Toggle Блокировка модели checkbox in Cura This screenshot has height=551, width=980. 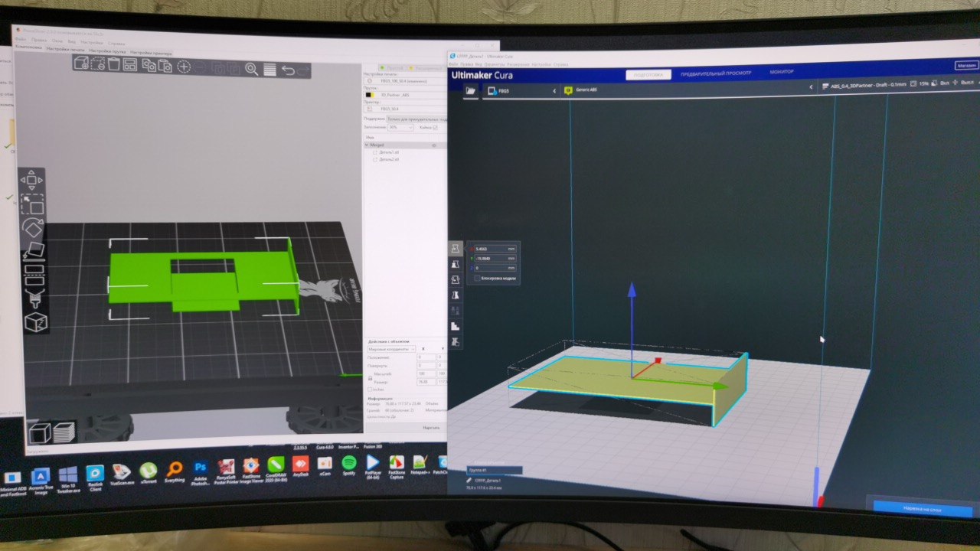pos(477,279)
